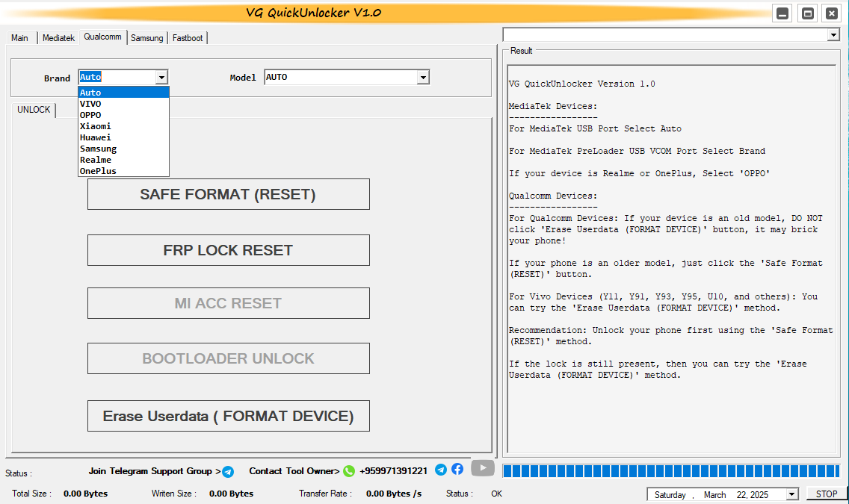The width and height of the screenshot is (849, 504).
Task: Click the FRP LOCK RESET button
Action: pos(228,249)
